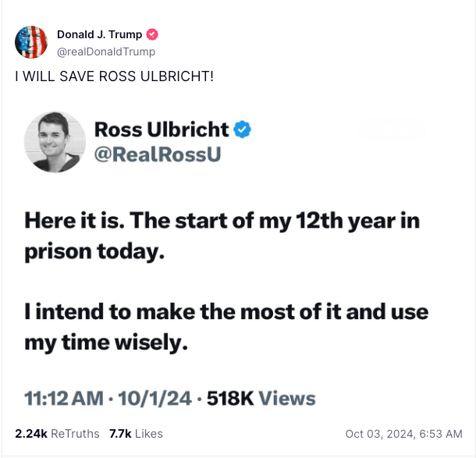
Task: Click the word "prison" in the tweet text
Action: tap(59, 254)
